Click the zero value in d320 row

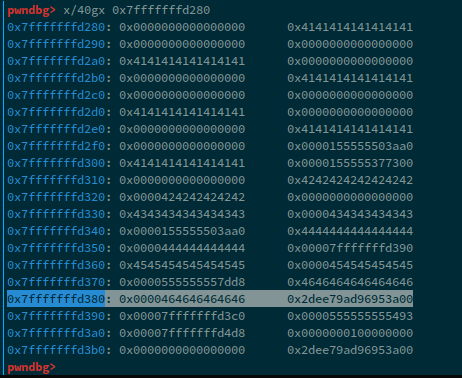point(350,197)
